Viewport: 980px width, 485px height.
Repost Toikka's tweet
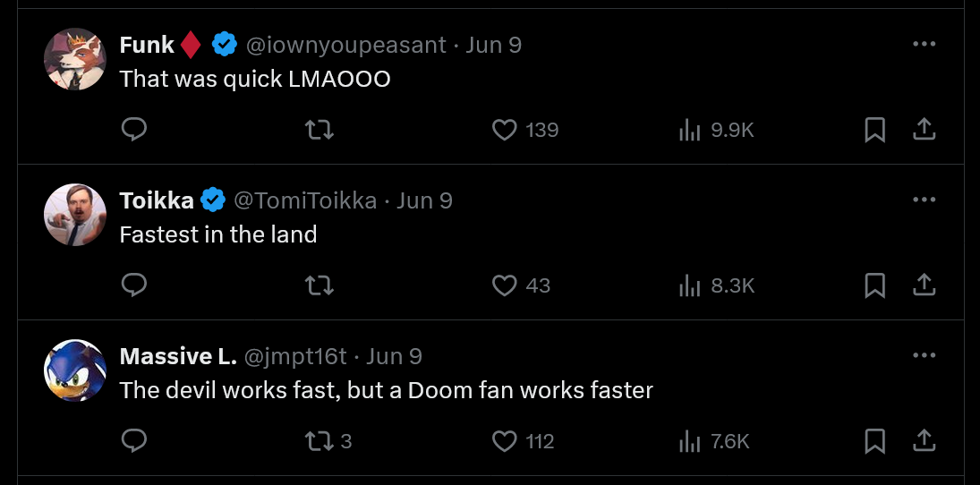click(x=320, y=285)
